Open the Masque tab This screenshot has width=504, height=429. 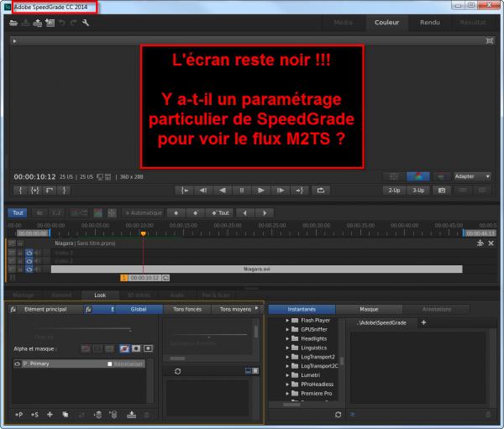tap(369, 309)
